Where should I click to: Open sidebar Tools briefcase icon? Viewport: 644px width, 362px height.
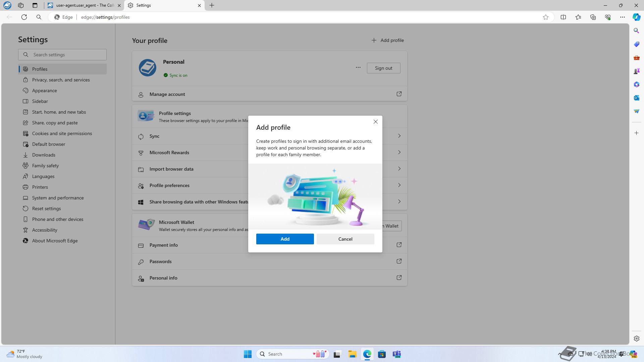pyautogui.click(x=636, y=58)
